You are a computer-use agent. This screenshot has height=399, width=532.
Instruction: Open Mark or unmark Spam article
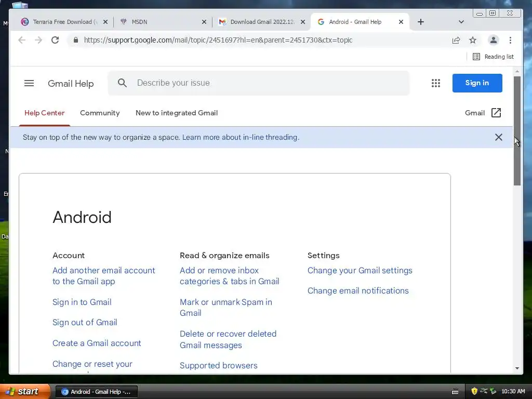226,308
